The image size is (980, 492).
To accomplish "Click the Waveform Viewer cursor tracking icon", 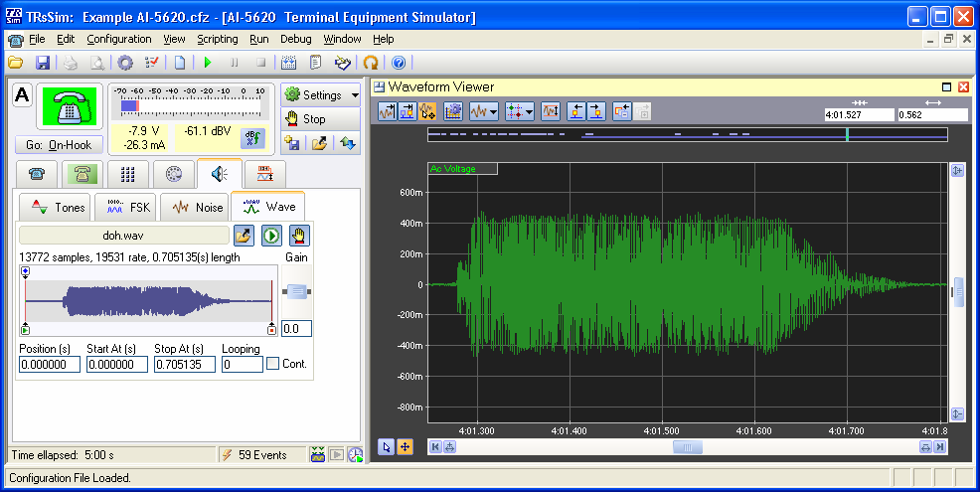I will [428, 112].
